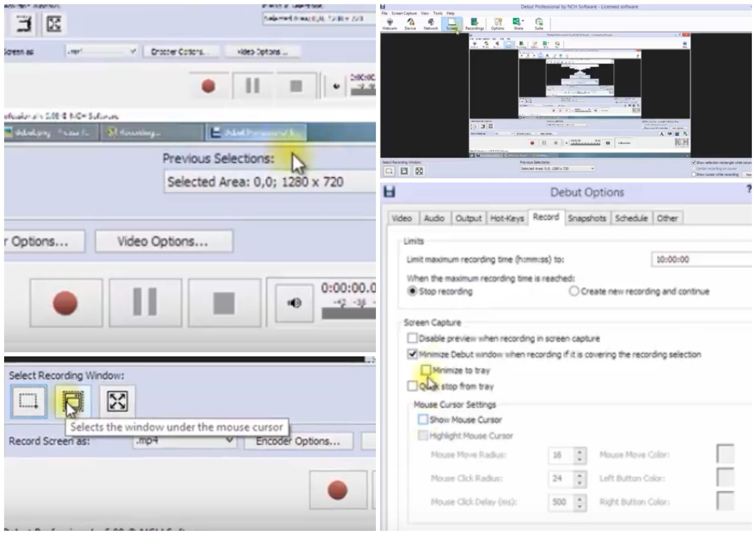Viewport: 756px width, 535px height.
Task: Click the large Pause button below Video Options...
Action: (145, 303)
